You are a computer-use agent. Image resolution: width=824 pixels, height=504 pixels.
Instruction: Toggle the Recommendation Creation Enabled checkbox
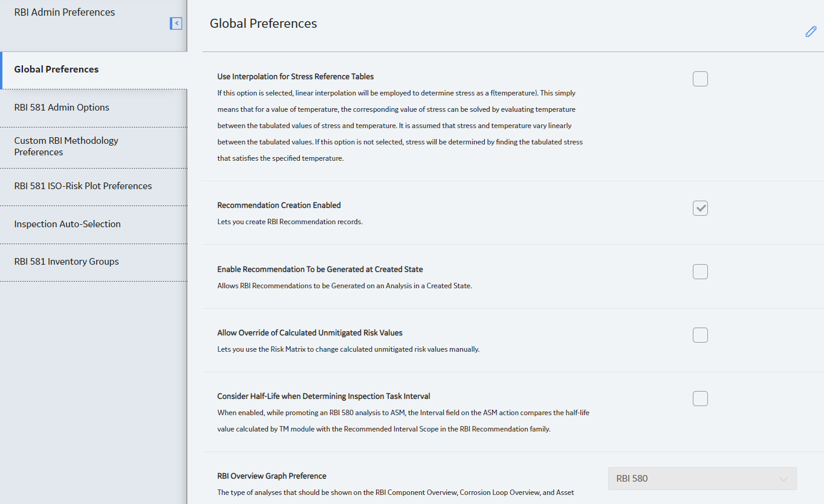tap(700, 208)
